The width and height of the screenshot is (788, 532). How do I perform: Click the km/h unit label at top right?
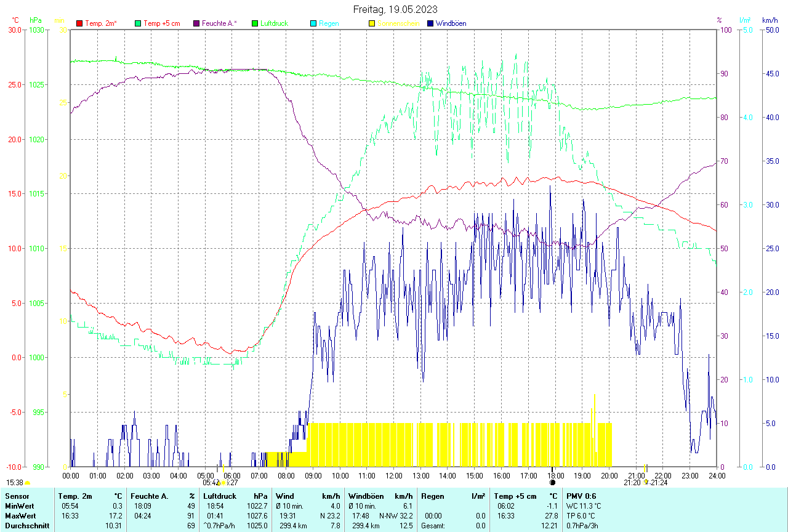pos(770,20)
